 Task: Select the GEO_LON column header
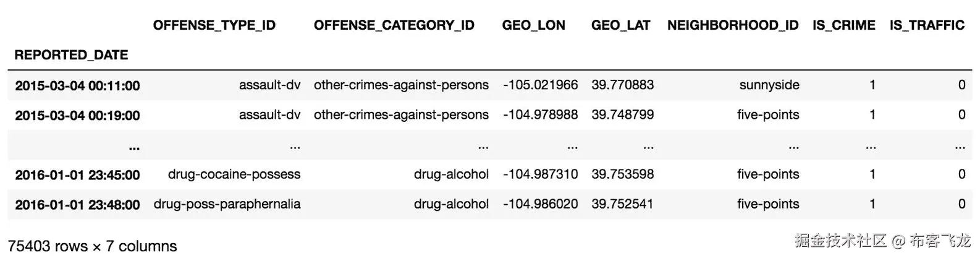point(533,25)
